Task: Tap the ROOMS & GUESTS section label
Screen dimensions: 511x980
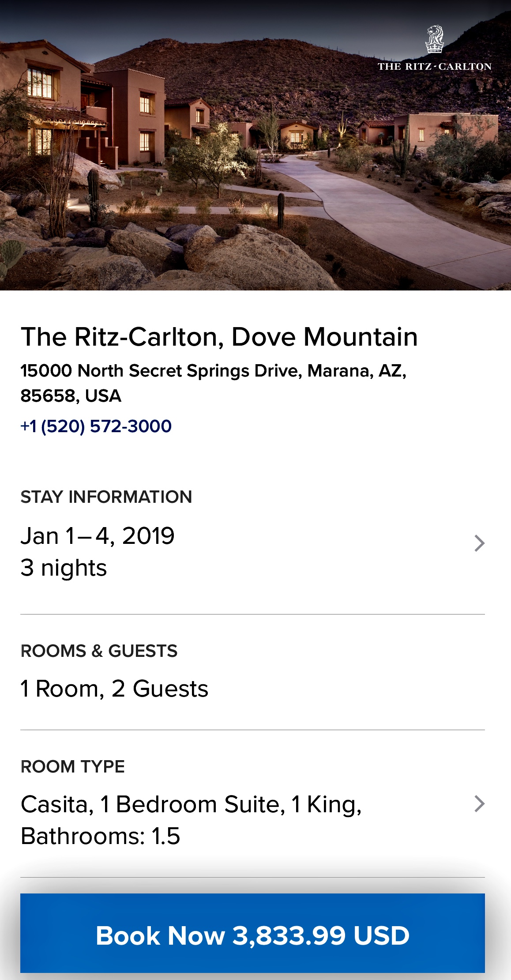Action: click(99, 651)
